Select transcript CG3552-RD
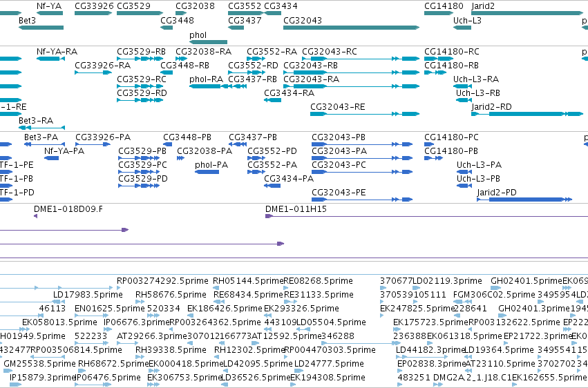Viewport: 588px width, 388px height. click(253, 65)
